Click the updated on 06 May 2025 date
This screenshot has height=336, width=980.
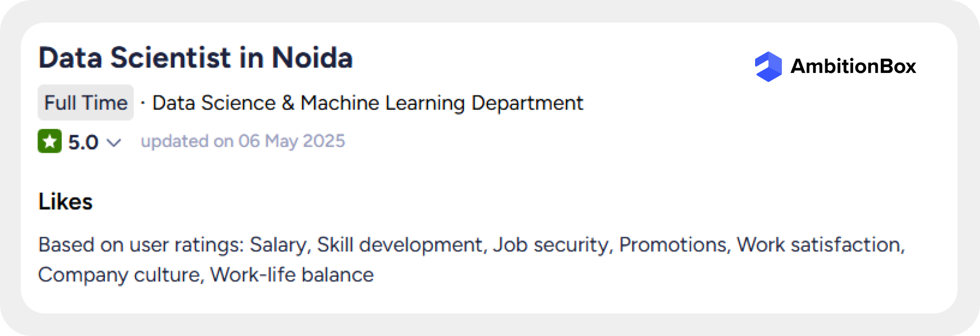click(x=243, y=141)
